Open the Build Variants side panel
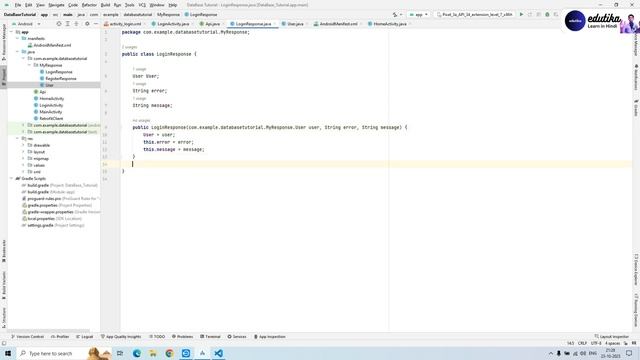Viewport: 640px width, 360px height. [4, 286]
